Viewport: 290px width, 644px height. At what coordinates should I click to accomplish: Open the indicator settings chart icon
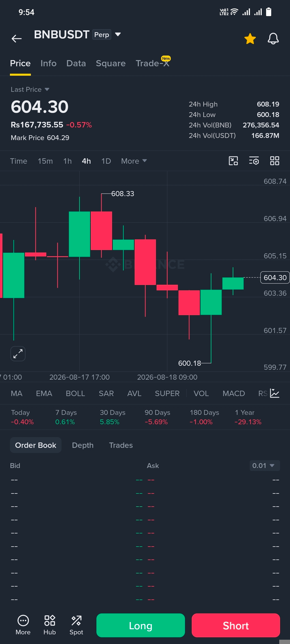coord(274,393)
